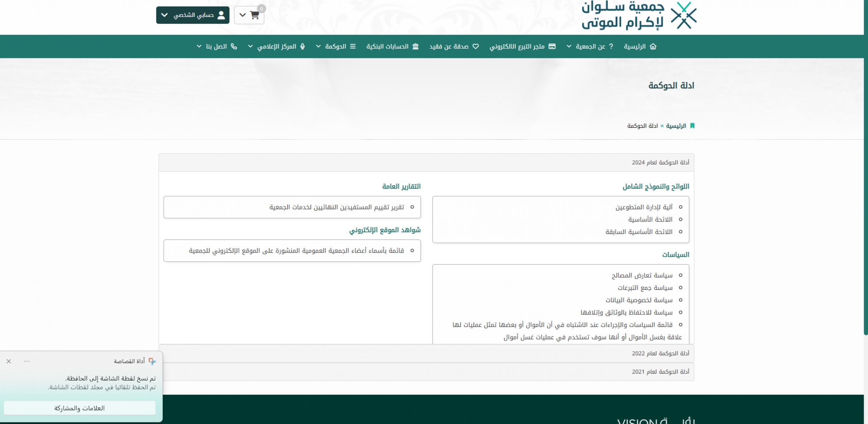
Task: Open حسابي الشخصي account dropdown
Action: [193, 15]
